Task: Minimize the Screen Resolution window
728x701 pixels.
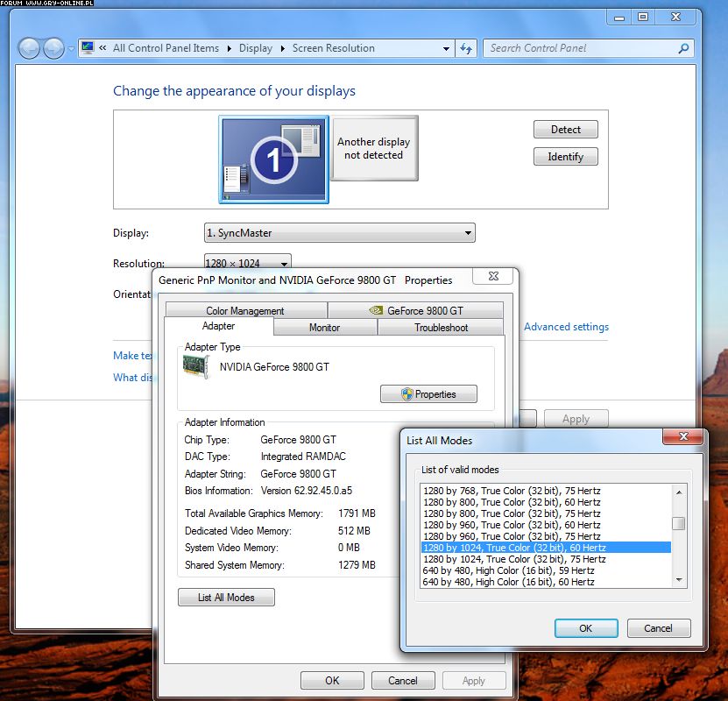Action: click(619, 18)
